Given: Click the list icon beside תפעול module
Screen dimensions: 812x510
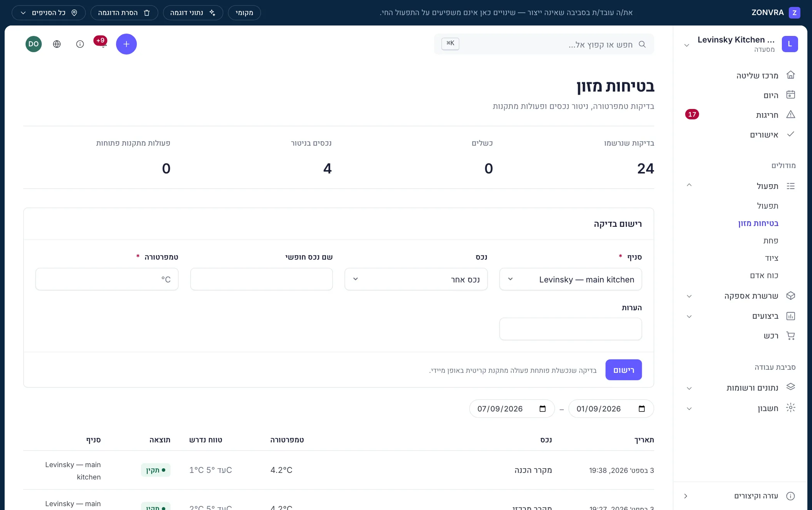Looking at the screenshot, I should (x=791, y=186).
